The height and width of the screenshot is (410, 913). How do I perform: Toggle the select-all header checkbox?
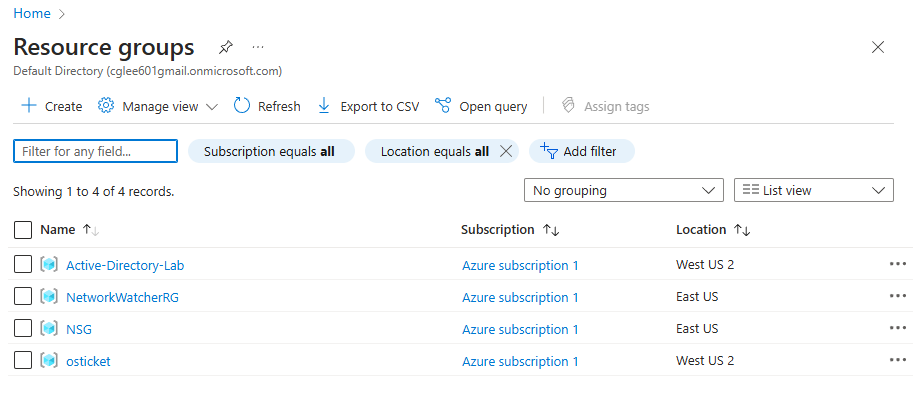tap(23, 230)
